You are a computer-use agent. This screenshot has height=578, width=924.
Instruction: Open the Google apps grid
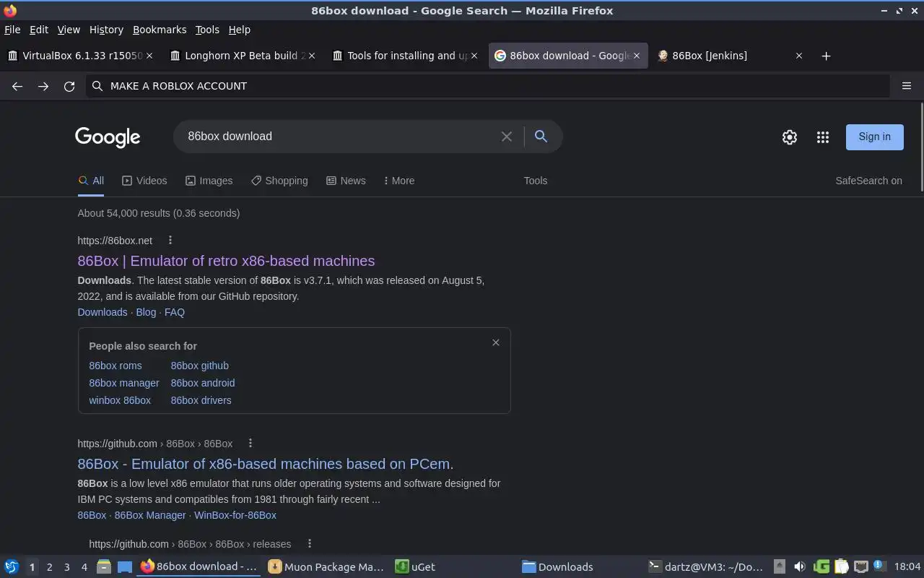click(823, 137)
